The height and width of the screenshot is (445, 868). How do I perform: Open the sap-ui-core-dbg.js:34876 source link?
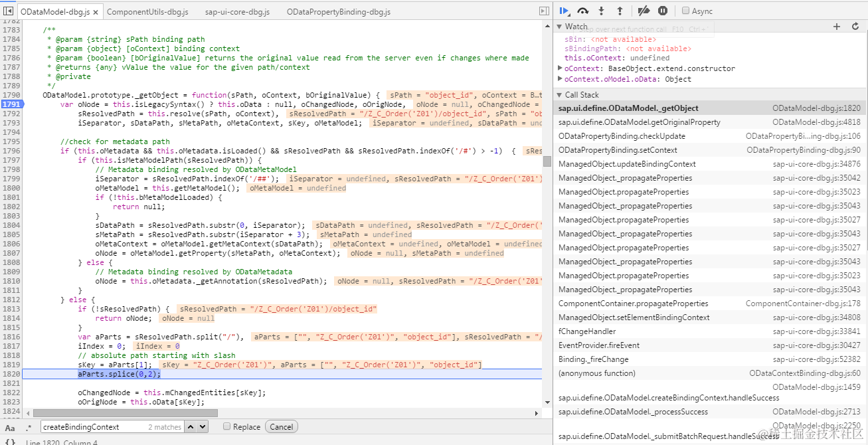[816, 164]
